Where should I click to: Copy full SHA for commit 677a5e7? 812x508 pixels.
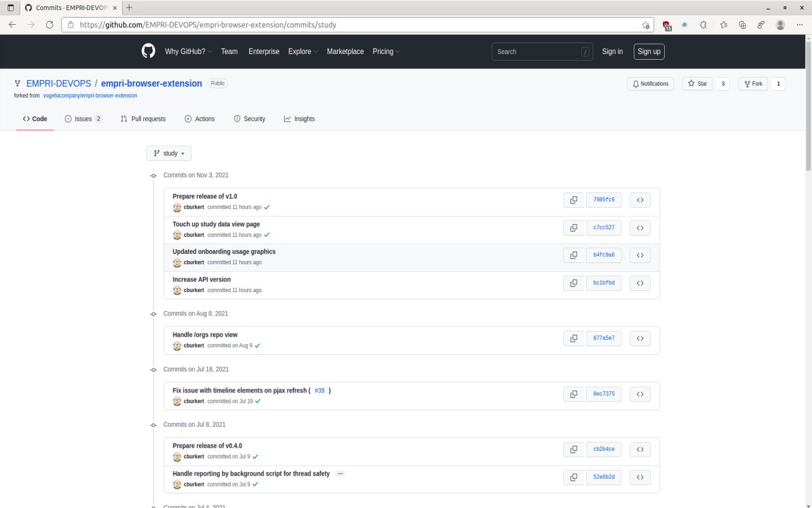click(x=573, y=338)
